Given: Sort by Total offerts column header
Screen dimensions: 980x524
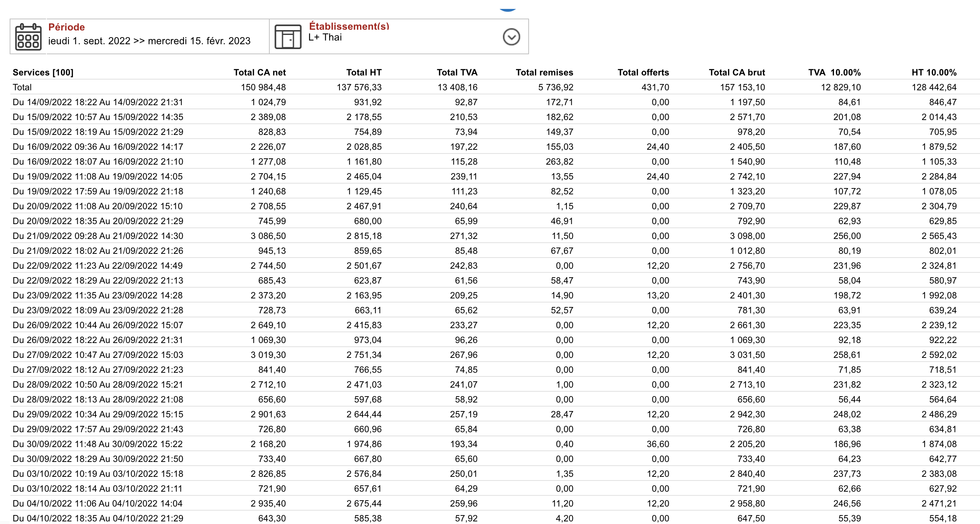Looking at the screenshot, I should coord(643,72).
